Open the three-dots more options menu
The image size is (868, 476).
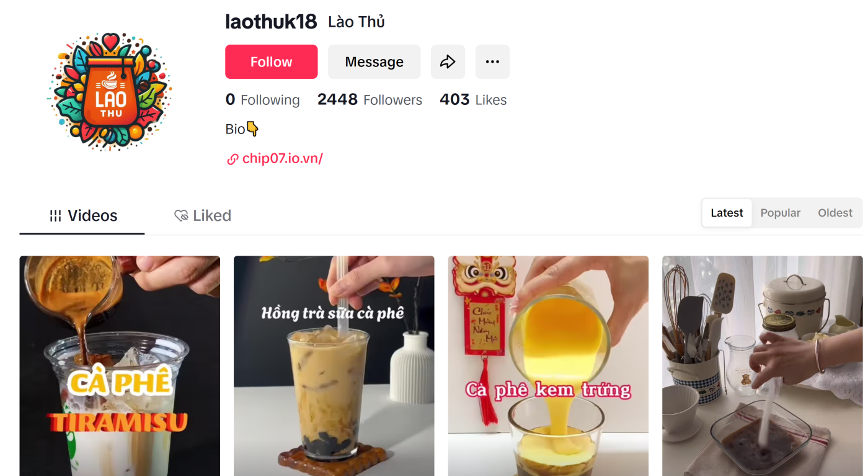tap(492, 61)
